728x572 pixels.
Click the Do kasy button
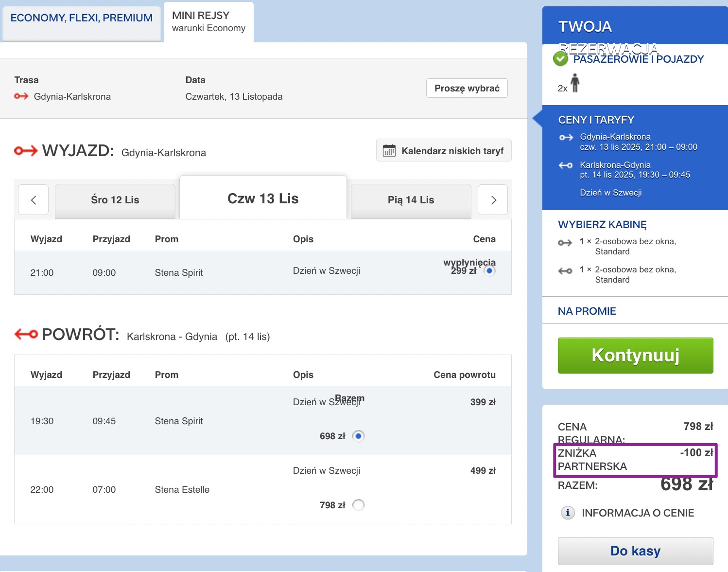click(x=635, y=551)
